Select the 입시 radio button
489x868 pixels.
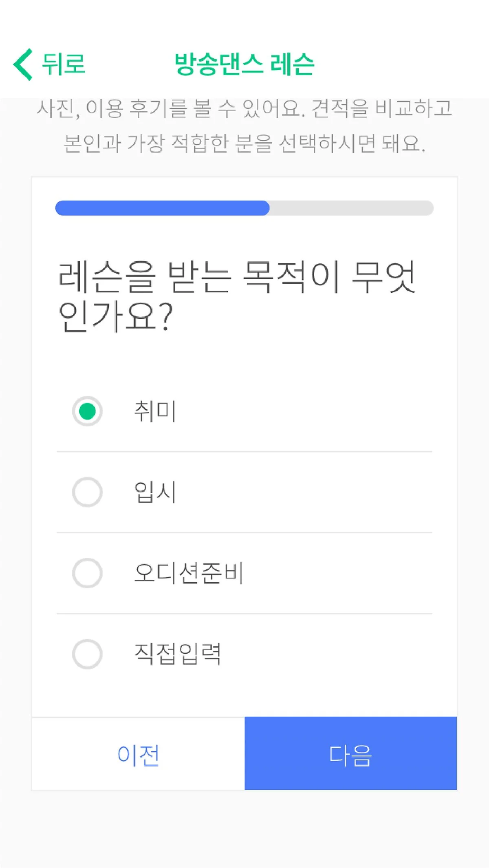(87, 492)
